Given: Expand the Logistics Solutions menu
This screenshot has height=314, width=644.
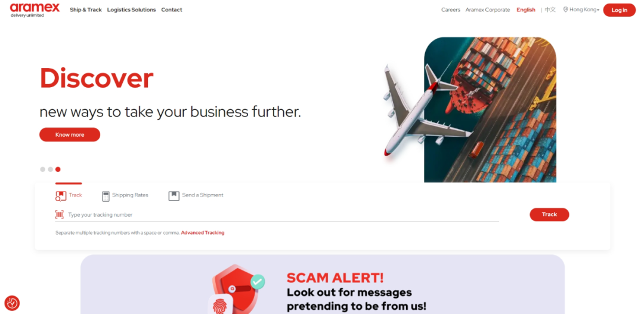Looking at the screenshot, I should (x=131, y=10).
